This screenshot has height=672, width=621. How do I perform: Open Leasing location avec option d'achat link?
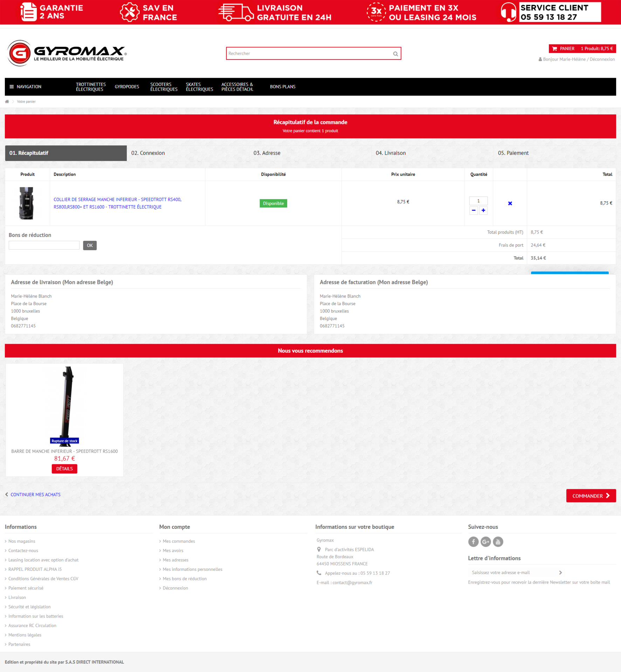click(x=43, y=560)
